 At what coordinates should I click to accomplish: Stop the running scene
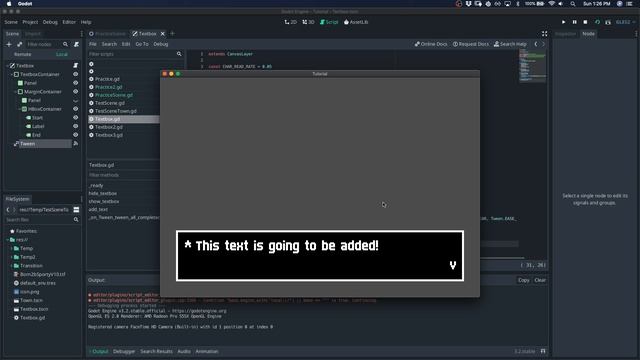(x=585, y=22)
